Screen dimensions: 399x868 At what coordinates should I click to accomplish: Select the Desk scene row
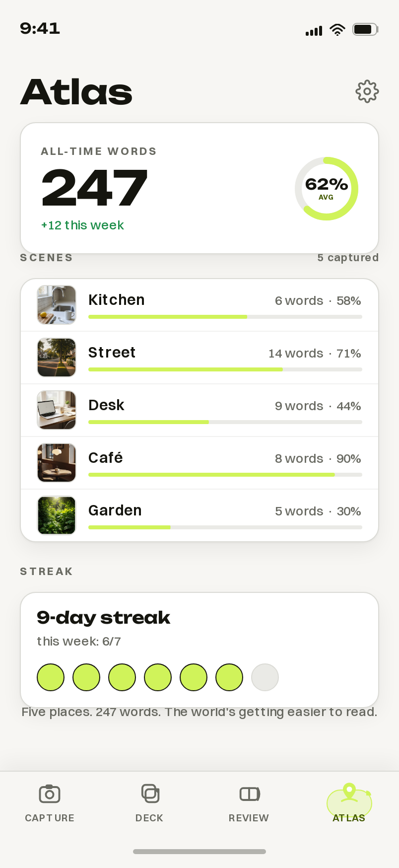tap(199, 410)
